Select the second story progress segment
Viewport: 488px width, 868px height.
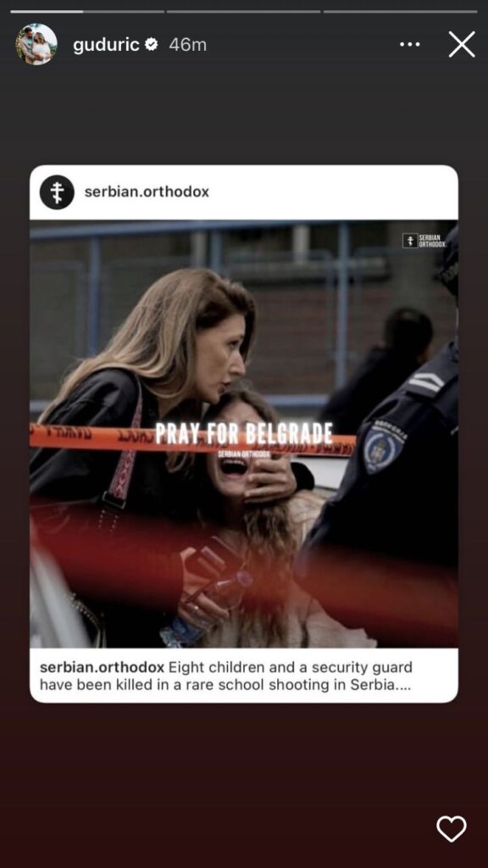pyautogui.click(x=243, y=11)
